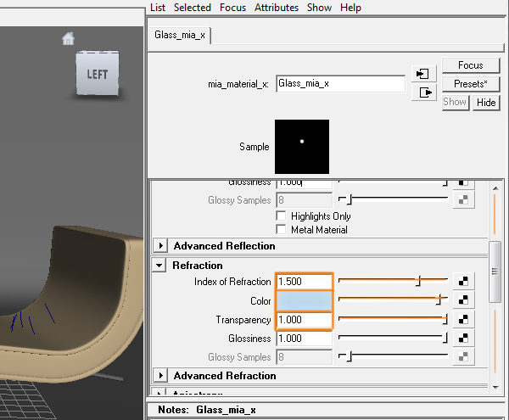509x420 pixels.
Task: Open the List menu
Action: (x=158, y=8)
